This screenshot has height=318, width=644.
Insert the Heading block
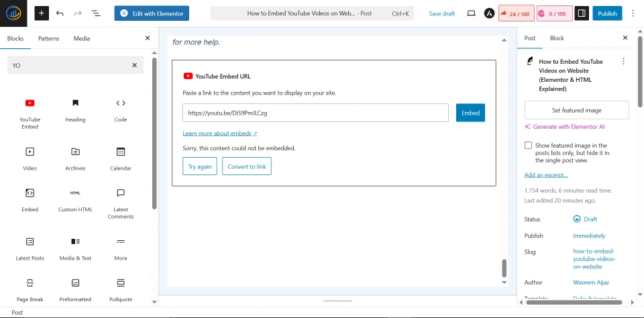(x=75, y=110)
